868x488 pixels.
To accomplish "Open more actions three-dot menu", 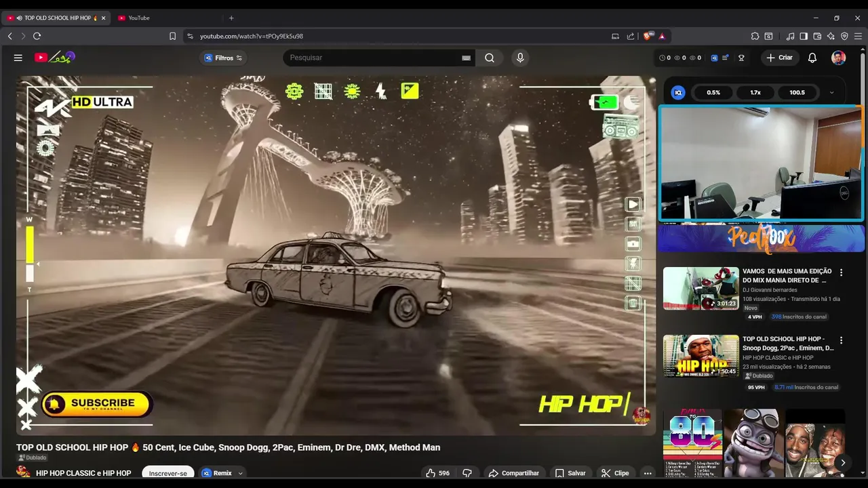I will coord(648,473).
